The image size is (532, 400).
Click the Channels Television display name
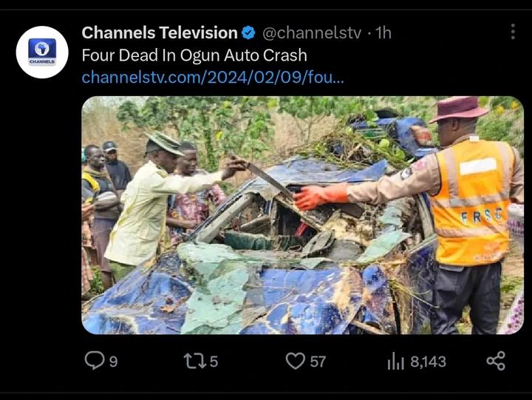click(160, 33)
